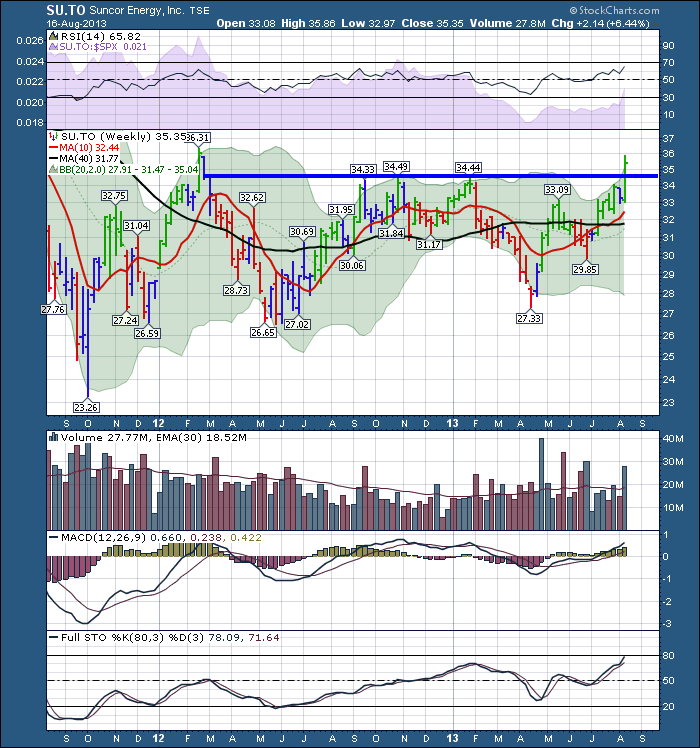Viewport: 700px width, 748px height.
Task: Click the Suncor Energy, Inc. company name
Action: pyautogui.click(x=136, y=10)
